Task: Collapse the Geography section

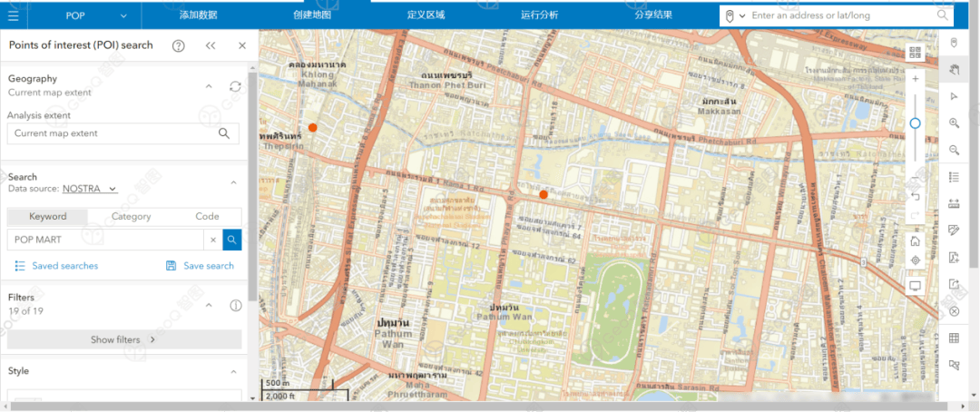Action: [x=210, y=86]
